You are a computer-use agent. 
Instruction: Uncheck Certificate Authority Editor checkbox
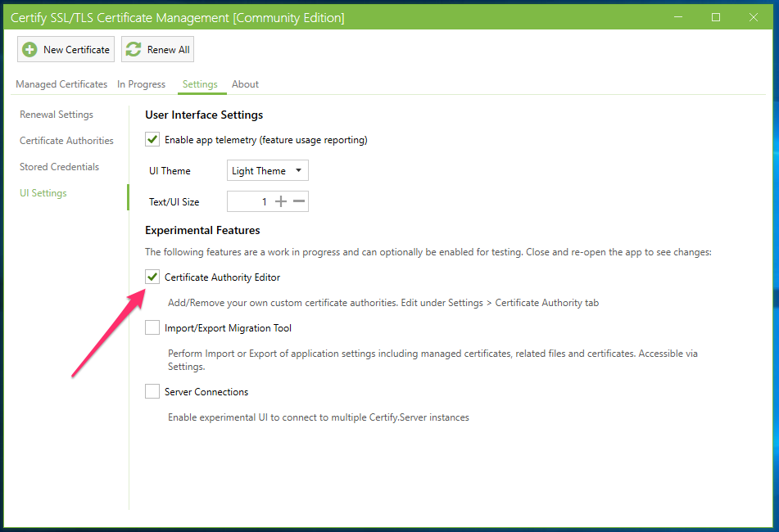(x=152, y=277)
